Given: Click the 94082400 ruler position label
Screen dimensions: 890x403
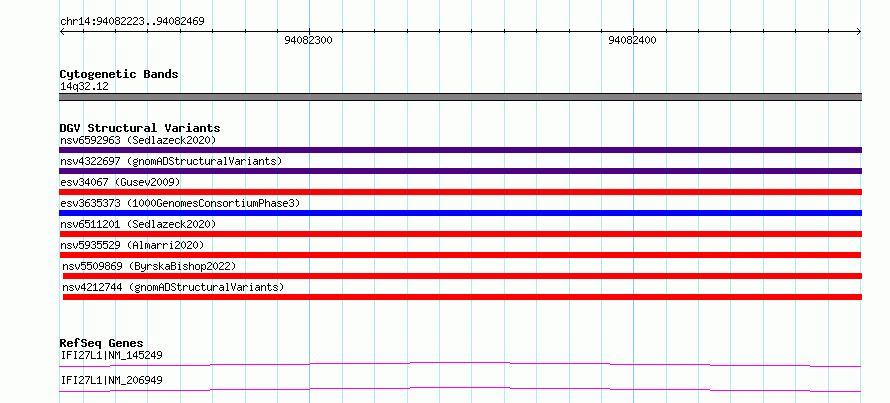Looking at the screenshot, I should [632, 40].
